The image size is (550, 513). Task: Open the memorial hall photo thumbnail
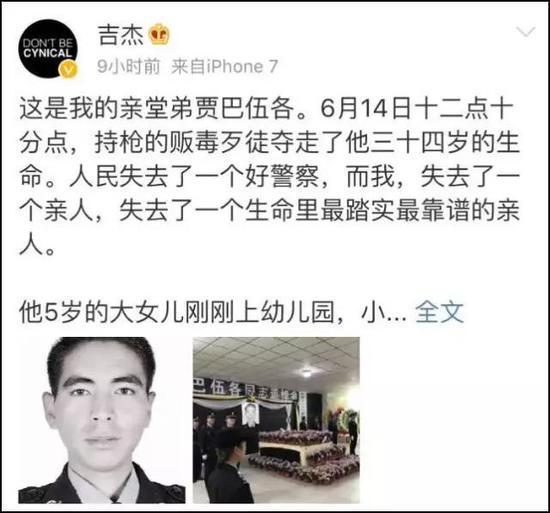coord(276,420)
